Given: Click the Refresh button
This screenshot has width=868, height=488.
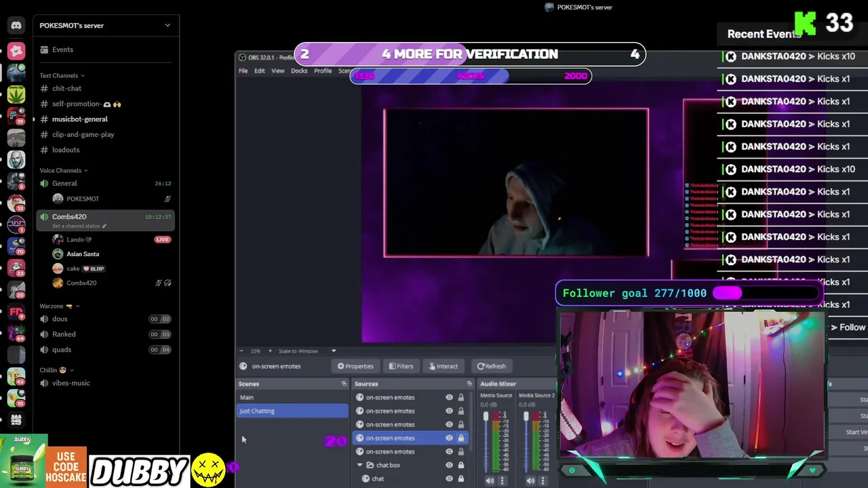Looking at the screenshot, I should coord(491,366).
